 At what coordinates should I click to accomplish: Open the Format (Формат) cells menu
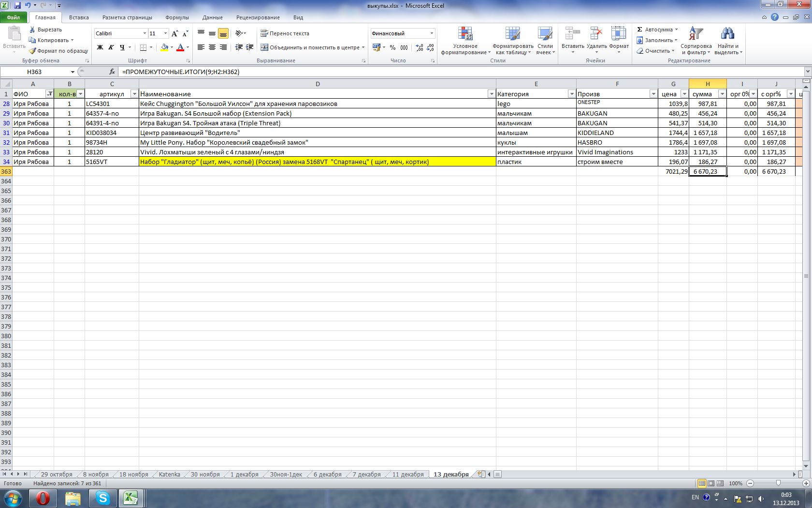(619, 40)
